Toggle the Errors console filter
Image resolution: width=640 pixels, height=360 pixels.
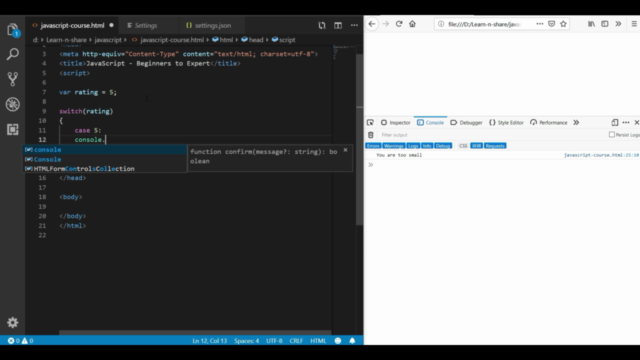(x=373, y=146)
